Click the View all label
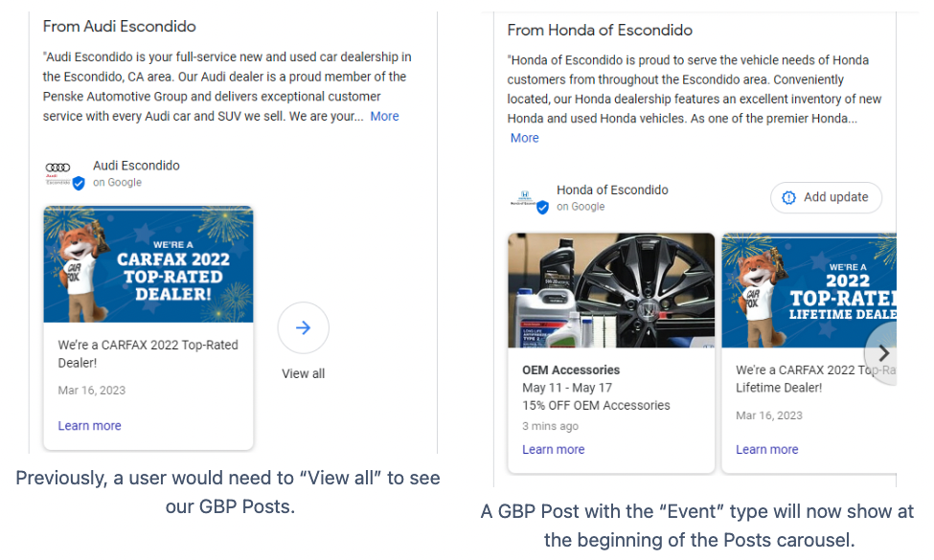Screen dimensions: 934x560 [x=303, y=373]
